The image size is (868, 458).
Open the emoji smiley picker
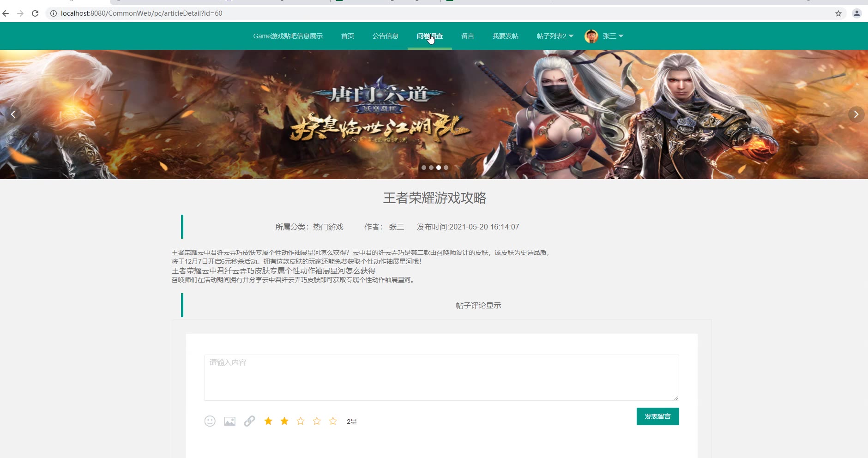tap(210, 421)
